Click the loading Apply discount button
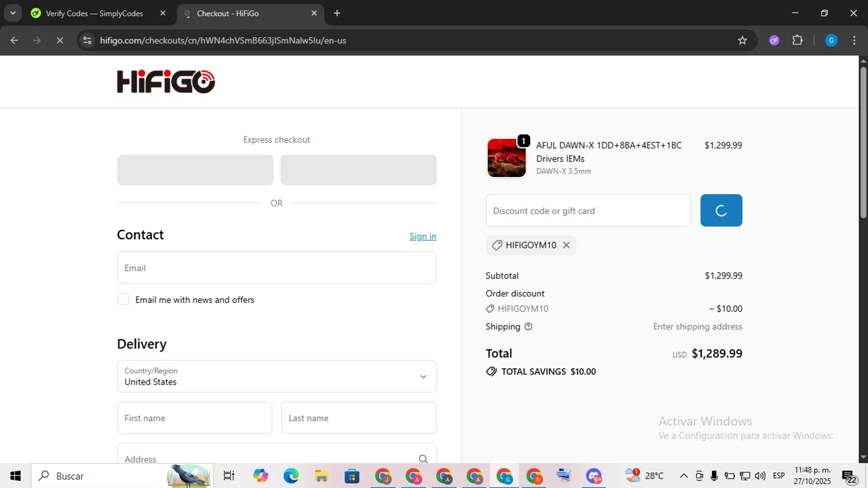Image resolution: width=868 pixels, height=488 pixels. tap(721, 210)
